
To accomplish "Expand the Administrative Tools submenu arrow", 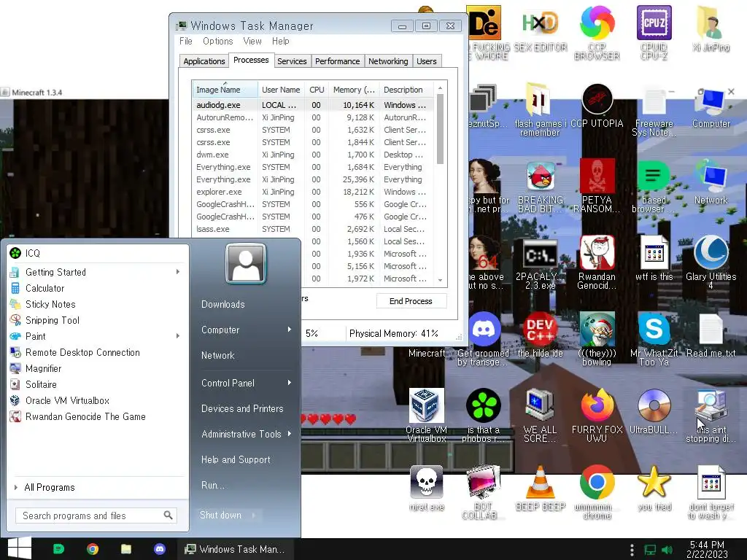I will tap(289, 434).
